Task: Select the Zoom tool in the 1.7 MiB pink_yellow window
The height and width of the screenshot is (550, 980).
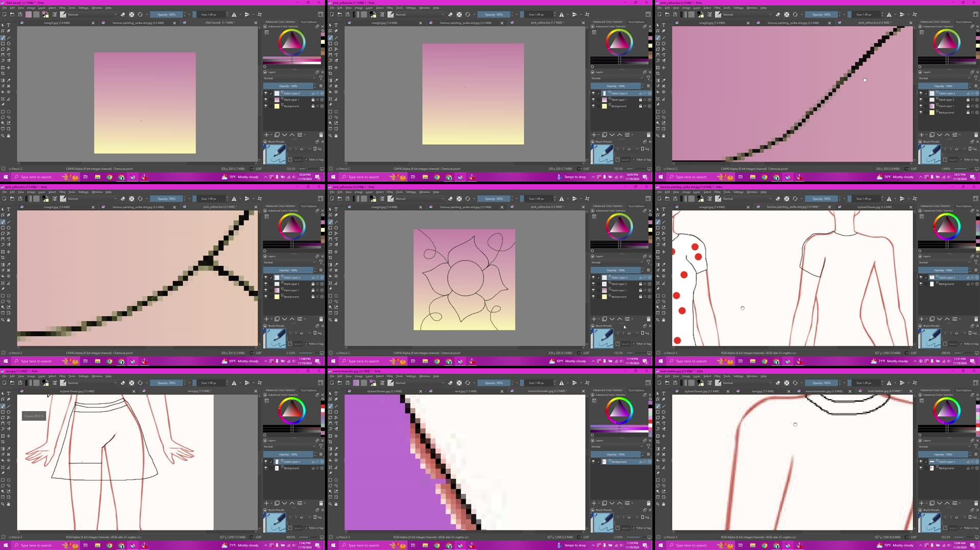Action: point(331,136)
